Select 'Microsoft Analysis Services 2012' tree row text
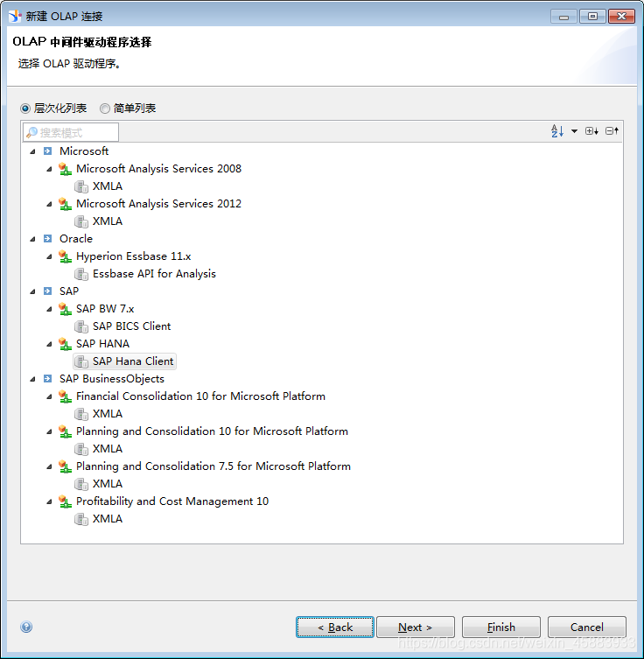The height and width of the screenshot is (659, 644). (x=158, y=204)
